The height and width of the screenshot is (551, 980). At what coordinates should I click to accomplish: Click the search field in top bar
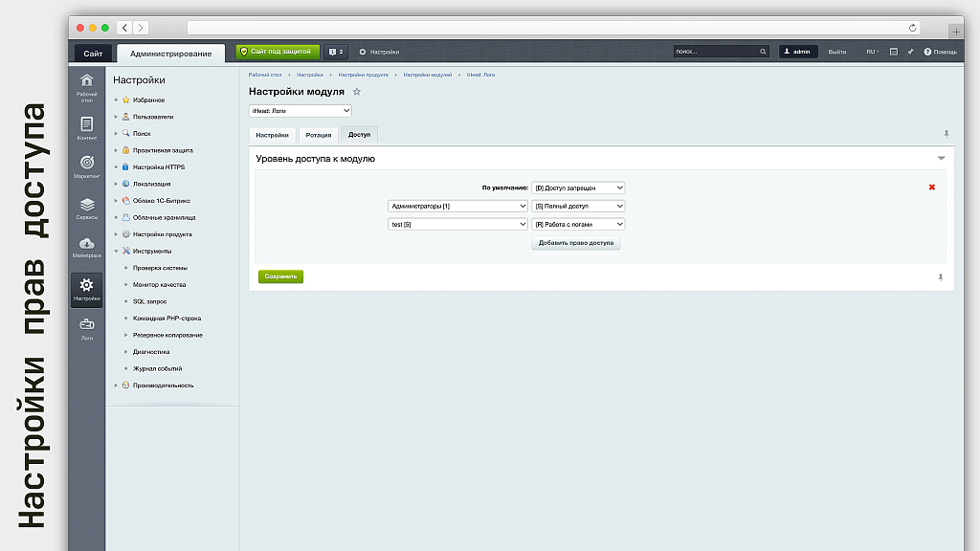coord(720,52)
